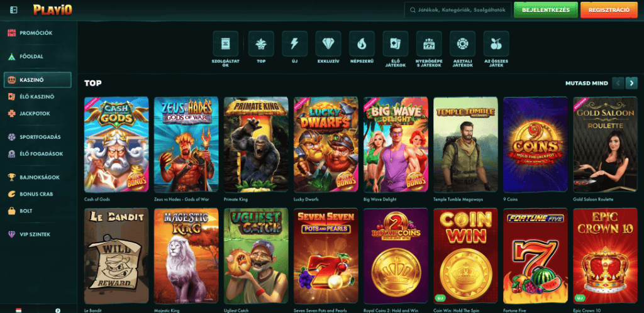Click the Promóciók gift icon in sidebar
The width and height of the screenshot is (644, 313).
pos(12,33)
